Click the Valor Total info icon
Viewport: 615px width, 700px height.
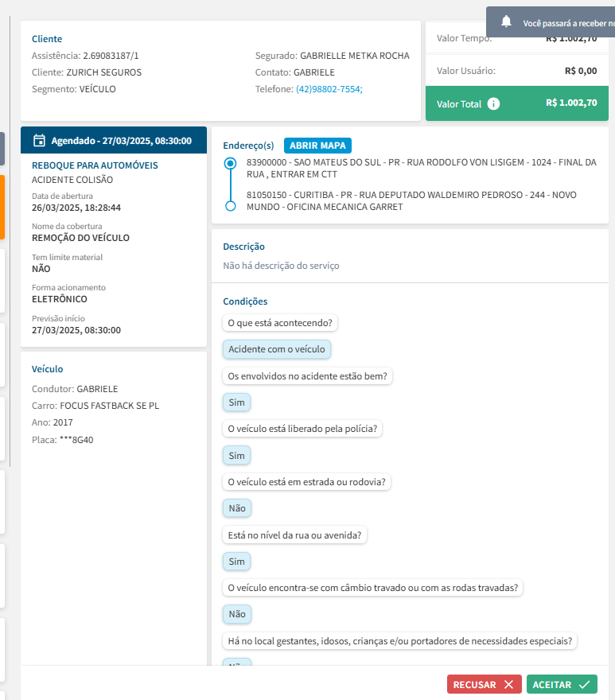click(493, 103)
